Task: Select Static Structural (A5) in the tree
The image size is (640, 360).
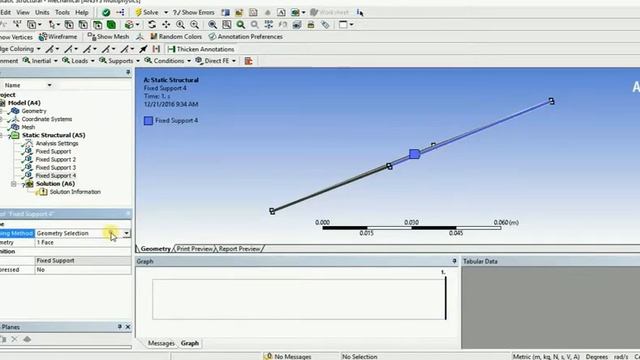Action: [53, 135]
